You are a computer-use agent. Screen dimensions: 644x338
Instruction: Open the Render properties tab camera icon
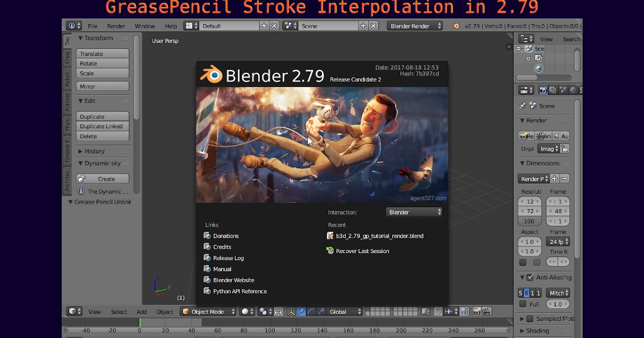[543, 90]
